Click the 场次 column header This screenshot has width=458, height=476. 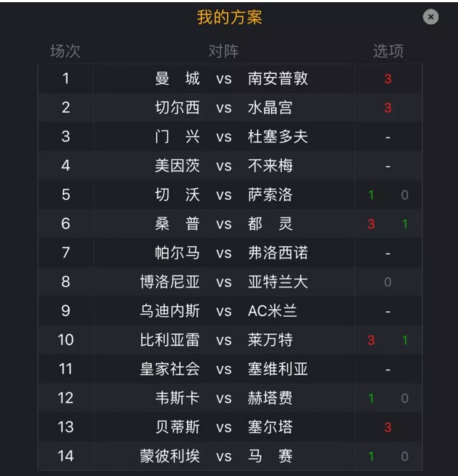(65, 51)
